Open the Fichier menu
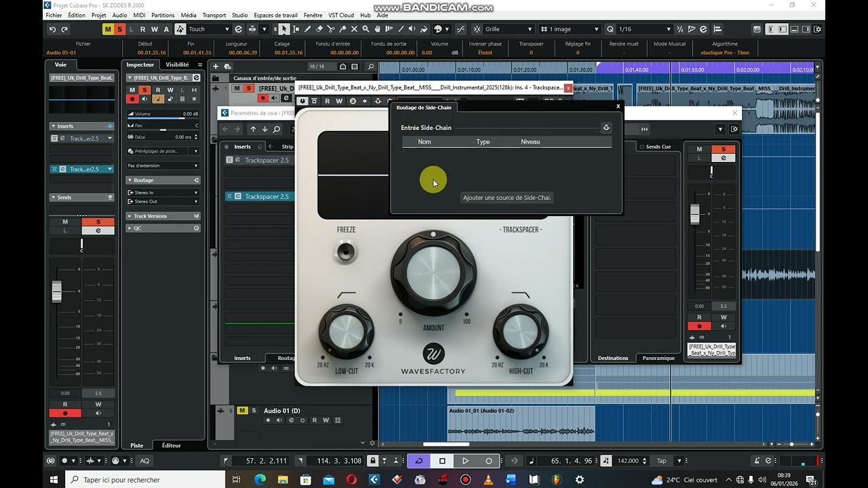868x488 pixels. (x=54, y=15)
